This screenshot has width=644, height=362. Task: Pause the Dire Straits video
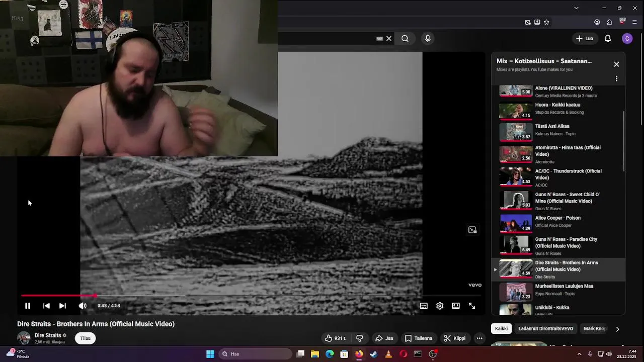tap(28, 306)
